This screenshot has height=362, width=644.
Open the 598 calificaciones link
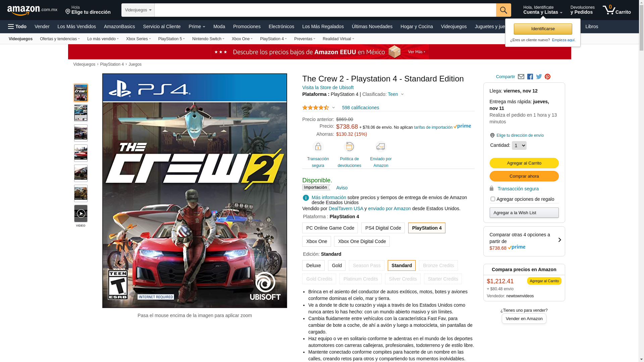coord(360,108)
